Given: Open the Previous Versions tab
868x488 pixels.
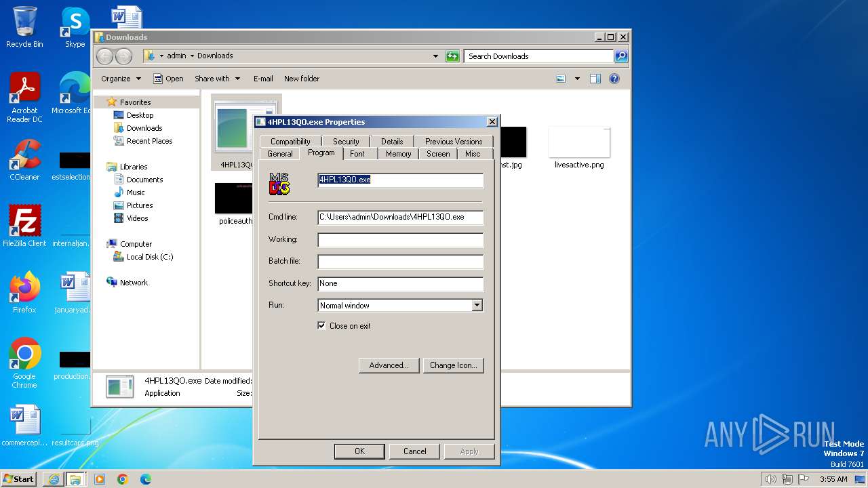Looking at the screenshot, I should (x=454, y=142).
